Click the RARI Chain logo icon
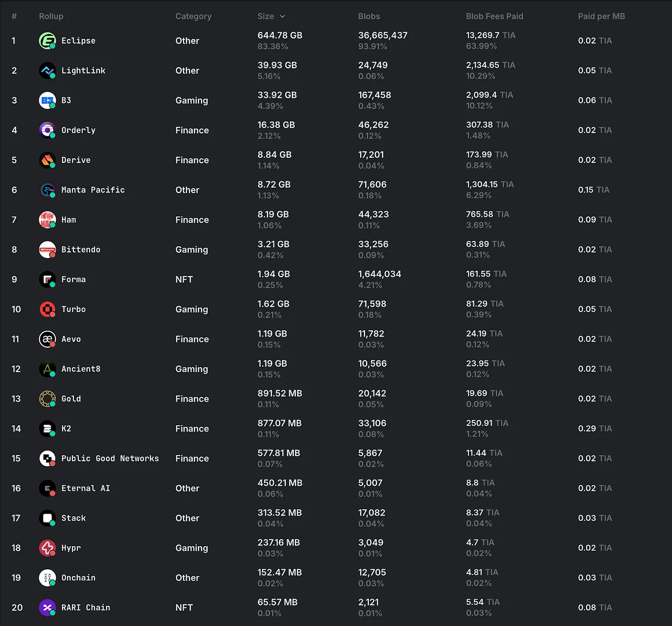This screenshot has height=626, width=672. click(x=47, y=608)
